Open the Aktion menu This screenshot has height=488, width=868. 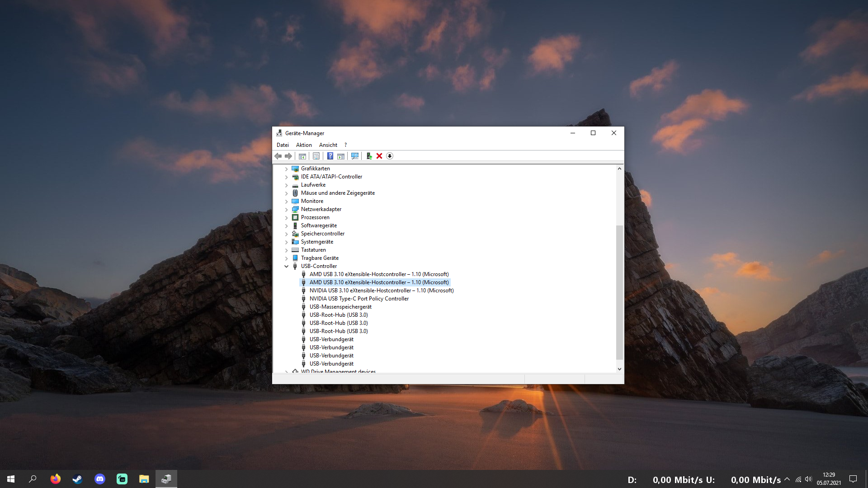304,145
